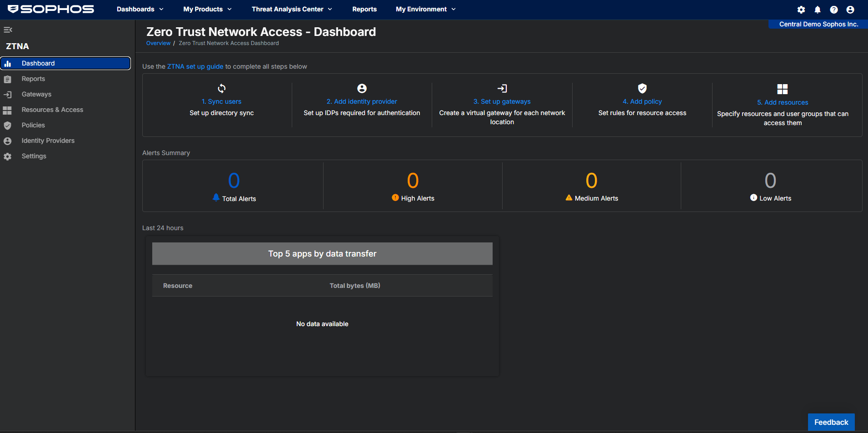Image resolution: width=868 pixels, height=433 pixels.
Task: Click the '4. Add policy' link
Action: coord(642,101)
